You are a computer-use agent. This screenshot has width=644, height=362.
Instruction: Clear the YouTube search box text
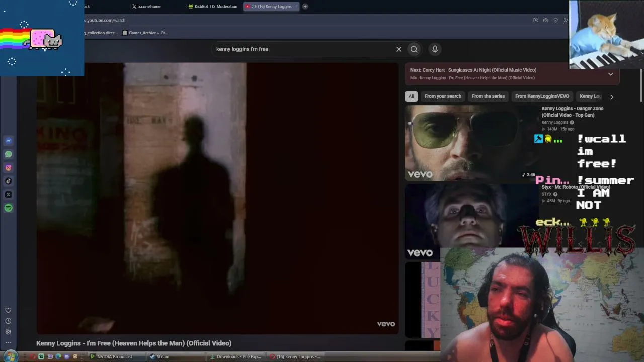tap(399, 49)
